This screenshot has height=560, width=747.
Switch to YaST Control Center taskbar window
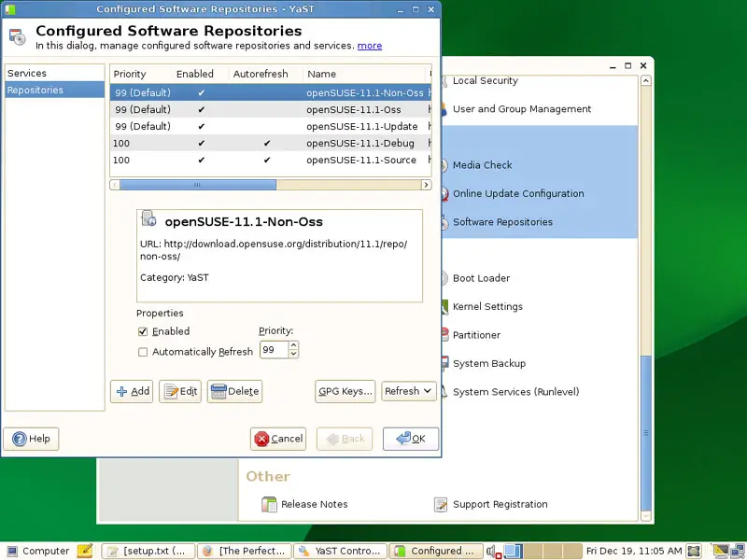pyautogui.click(x=340, y=551)
